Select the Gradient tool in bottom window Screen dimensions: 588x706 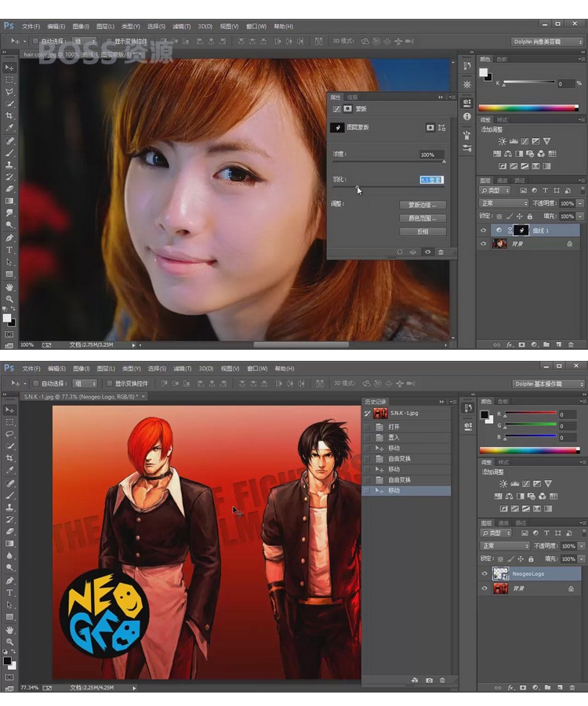(x=9, y=544)
